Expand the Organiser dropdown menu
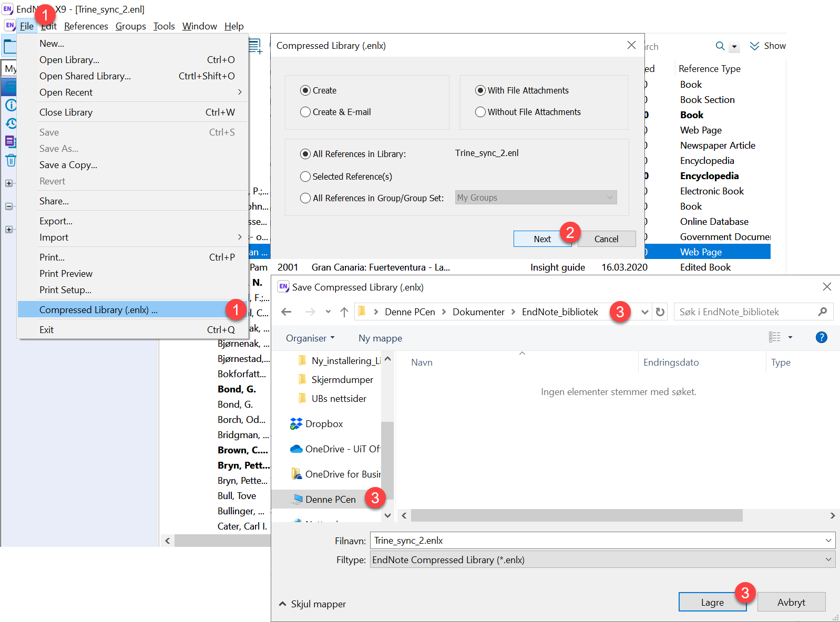The width and height of the screenshot is (840, 622). point(310,338)
